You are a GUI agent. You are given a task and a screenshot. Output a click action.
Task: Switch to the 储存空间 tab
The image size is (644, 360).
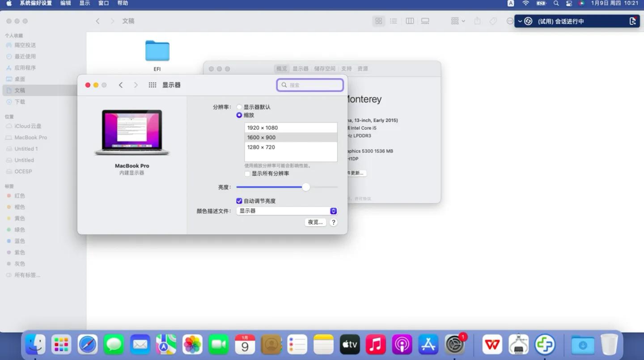tap(325, 69)
